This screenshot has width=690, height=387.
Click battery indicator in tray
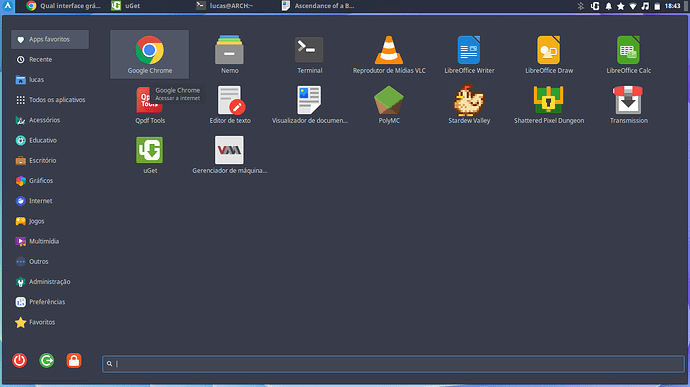(657, 6)
